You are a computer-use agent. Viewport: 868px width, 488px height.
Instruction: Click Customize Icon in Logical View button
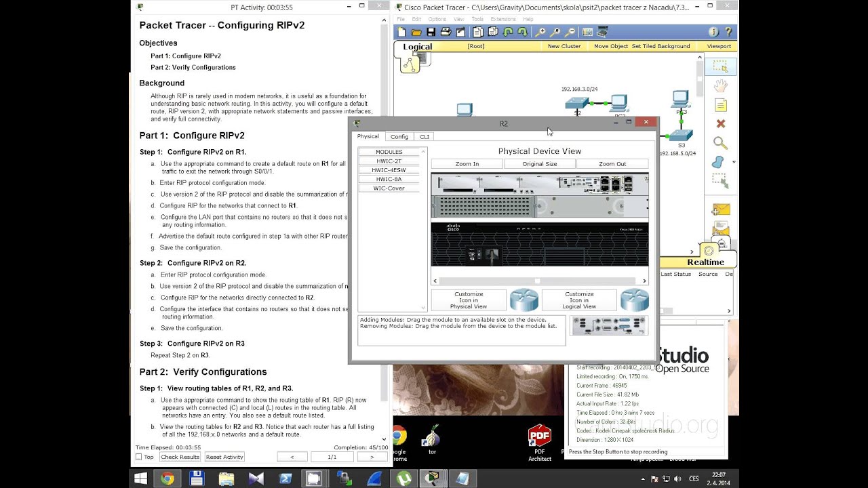pyautogui.click(x=579, y=300)
